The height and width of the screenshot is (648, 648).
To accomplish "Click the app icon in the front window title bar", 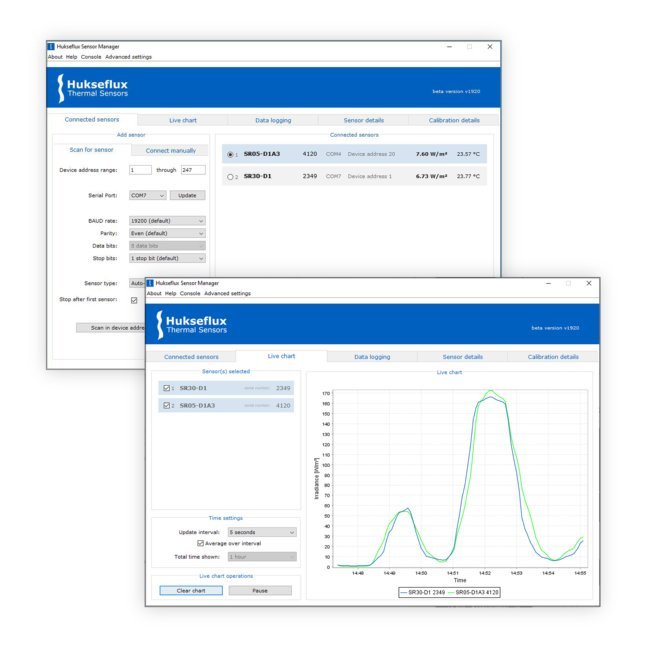I will 150,283.
